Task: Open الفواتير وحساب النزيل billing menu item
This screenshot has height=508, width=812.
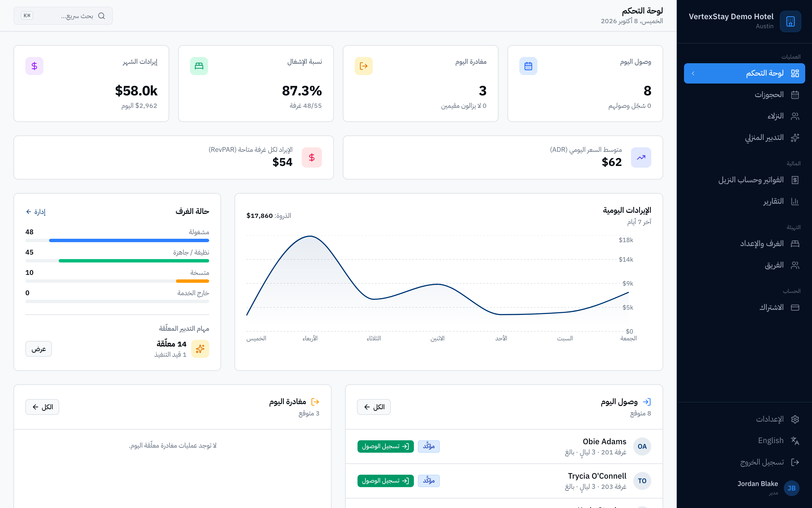Action: click(744, 180)
